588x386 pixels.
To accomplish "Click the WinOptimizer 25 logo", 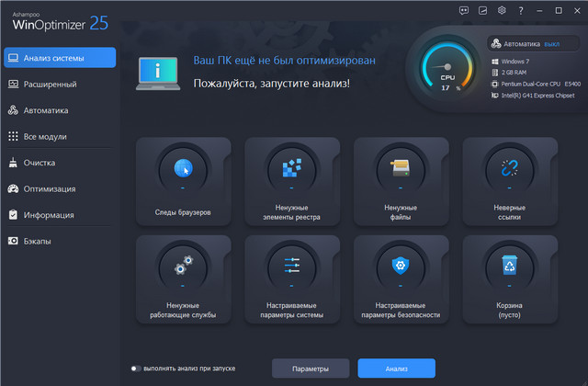I will [60, 22].
